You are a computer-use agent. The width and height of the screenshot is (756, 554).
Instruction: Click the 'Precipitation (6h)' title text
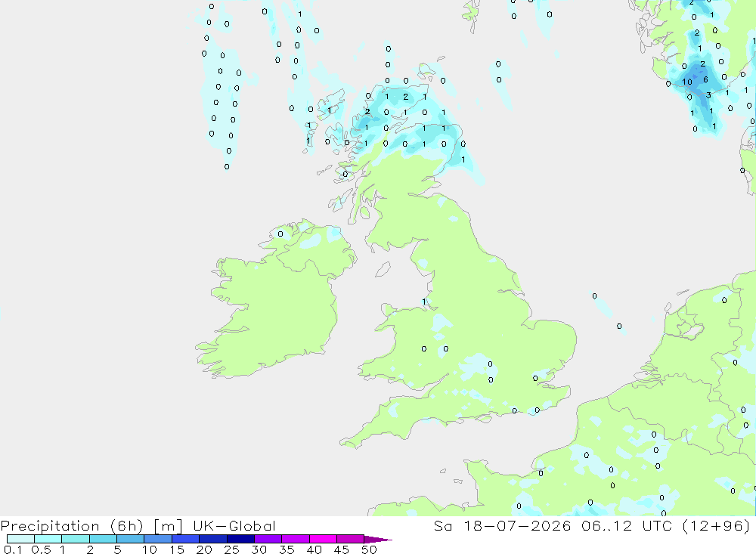[72, 525]
